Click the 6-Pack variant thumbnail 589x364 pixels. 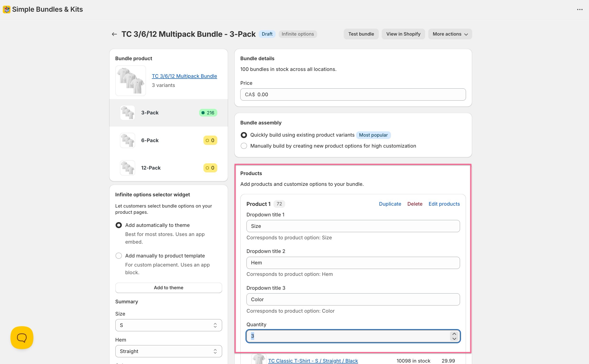pyautogui.click(x=127, y=140)
